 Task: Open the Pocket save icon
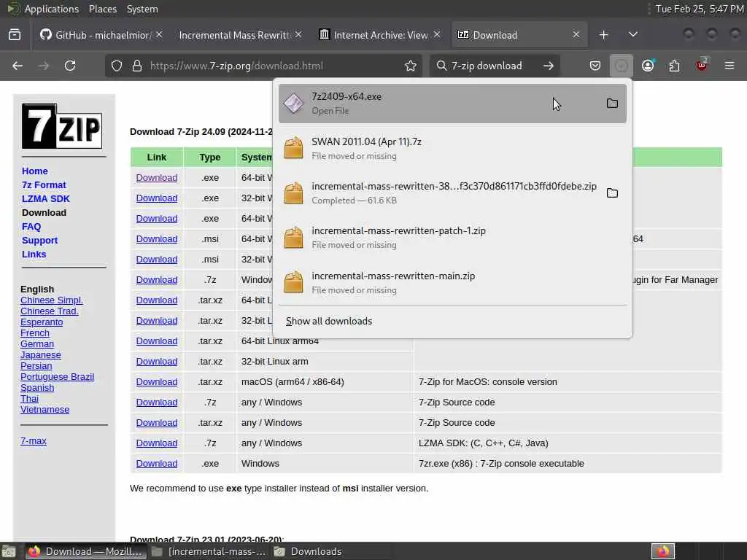click(595, 66)
